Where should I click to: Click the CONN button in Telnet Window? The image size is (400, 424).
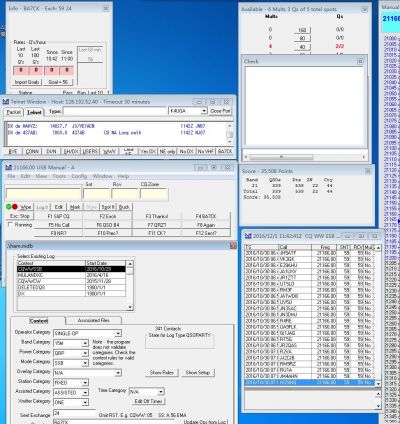point(32,151)
